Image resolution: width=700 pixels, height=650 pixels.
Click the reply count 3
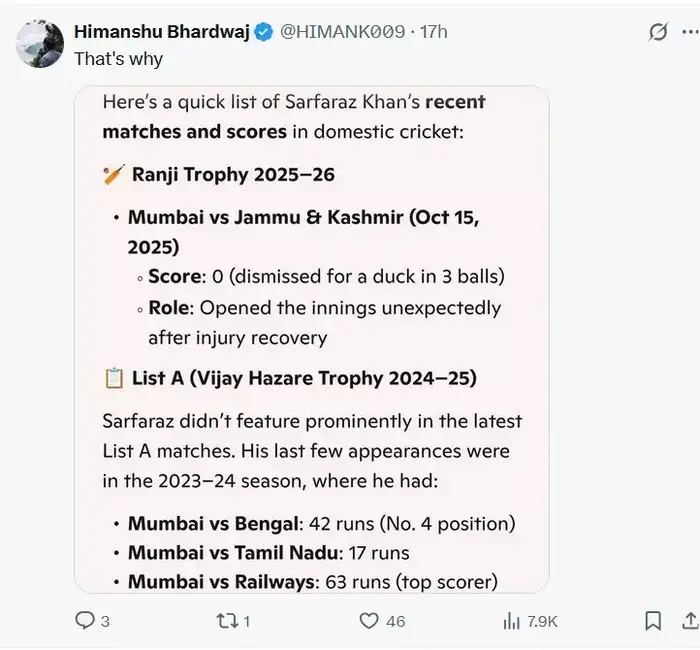pos(105,622)
